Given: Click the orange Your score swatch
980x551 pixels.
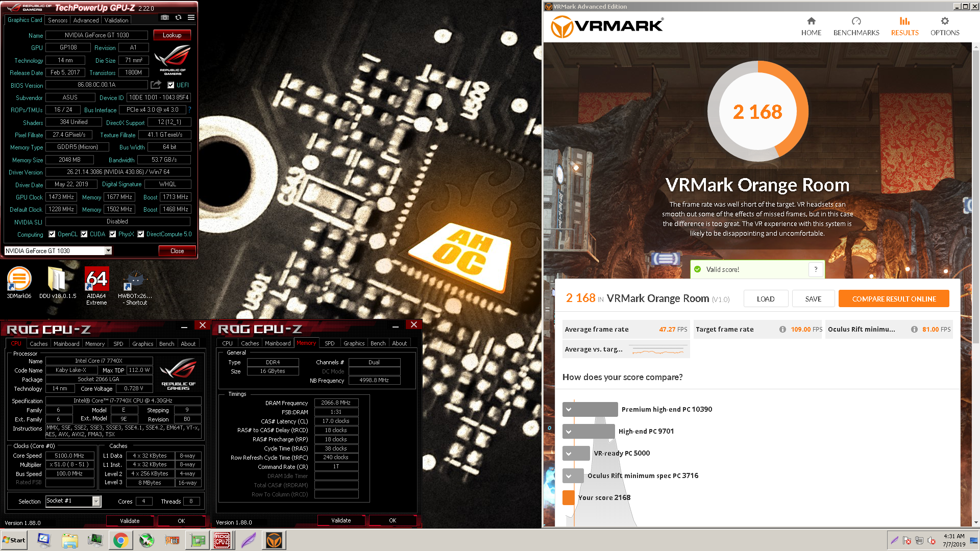Looking at the screenshot, I should [569, 497].
